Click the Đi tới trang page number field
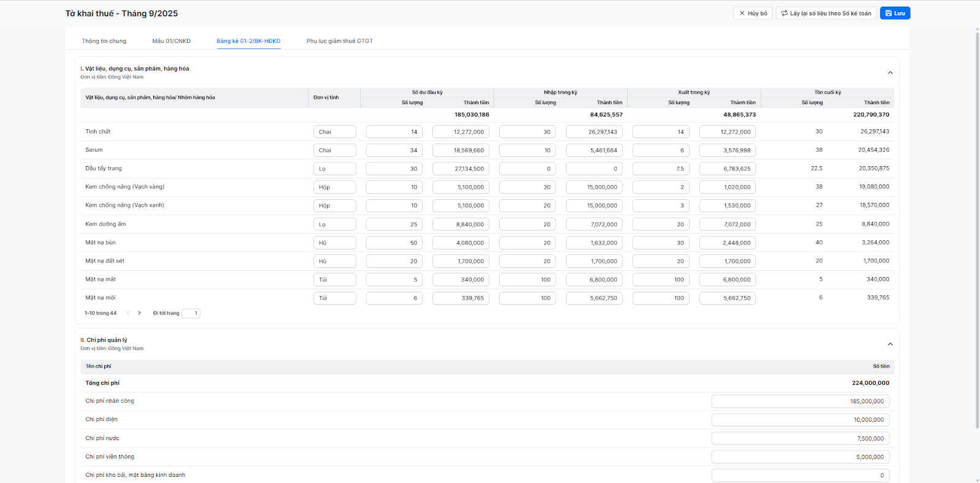Viewport: 980px width, 483px height. 191,313
